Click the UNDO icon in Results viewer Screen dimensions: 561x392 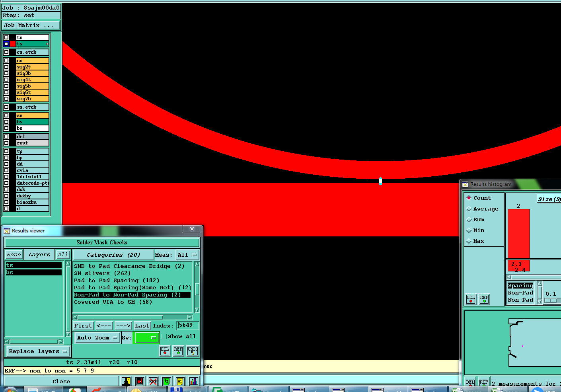[193, 351]
